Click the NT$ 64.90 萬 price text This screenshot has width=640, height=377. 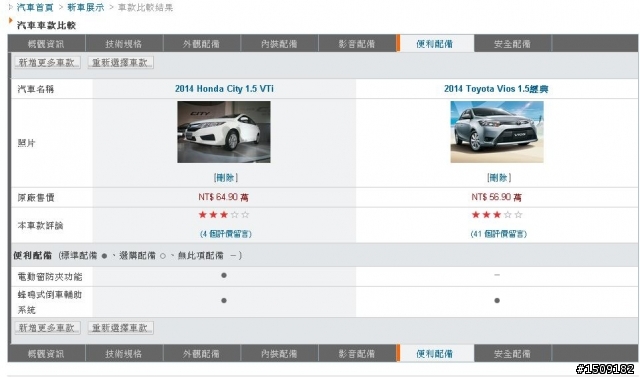tap(223, 197)
